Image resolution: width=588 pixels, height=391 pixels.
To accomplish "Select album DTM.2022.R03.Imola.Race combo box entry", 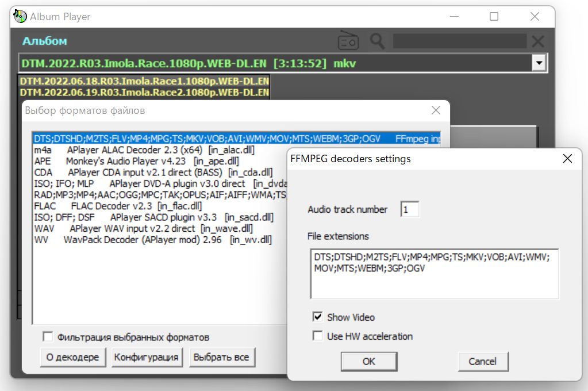I will pyautogui.click(x=276, y=63).
